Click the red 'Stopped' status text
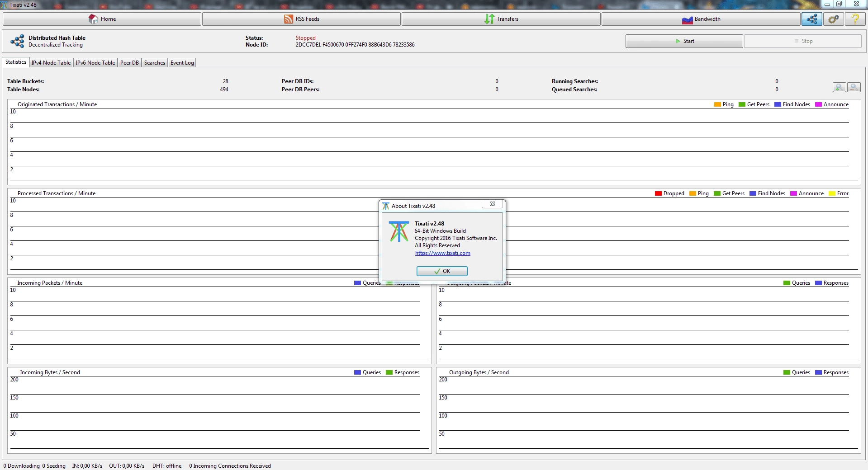 pyautogui.click(x=306, y=38)
